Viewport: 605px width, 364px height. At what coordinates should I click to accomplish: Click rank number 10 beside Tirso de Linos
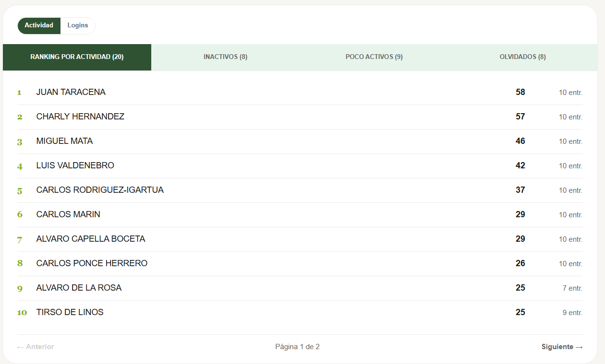pyautogui.click(x=22, y=313)
